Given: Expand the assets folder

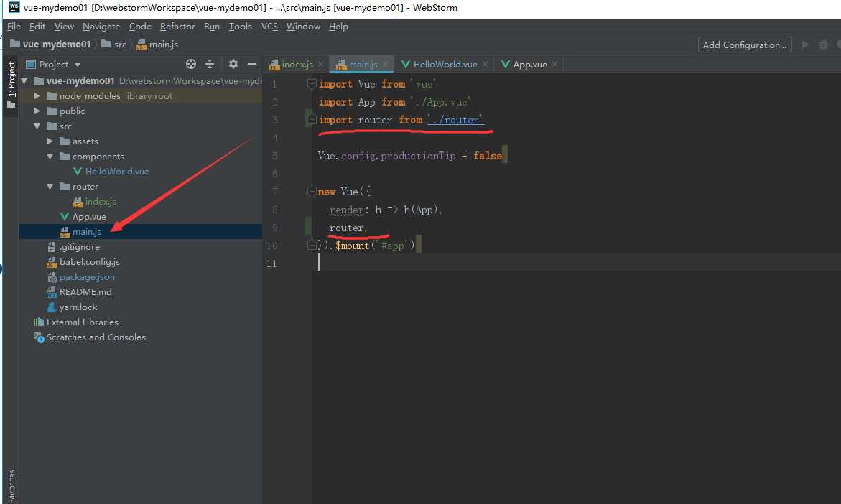Looking at the screenshot, I should pyautogui.click(x=50, y=141).
